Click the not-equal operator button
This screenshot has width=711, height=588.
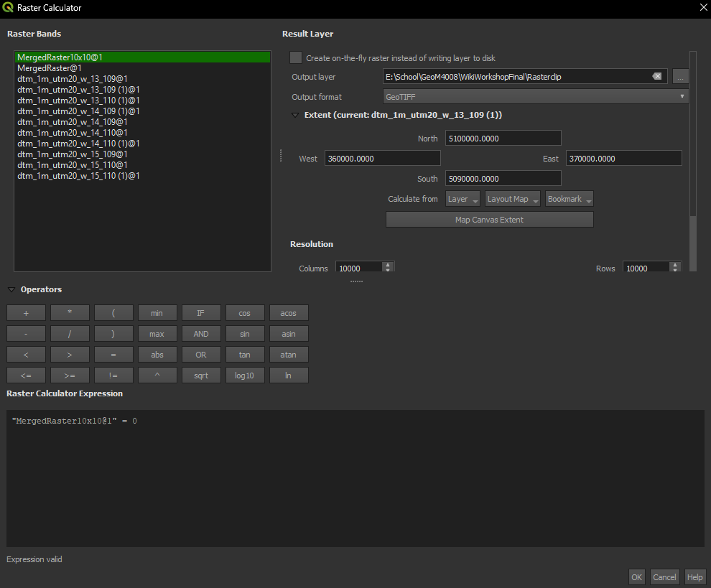(113, 375)
